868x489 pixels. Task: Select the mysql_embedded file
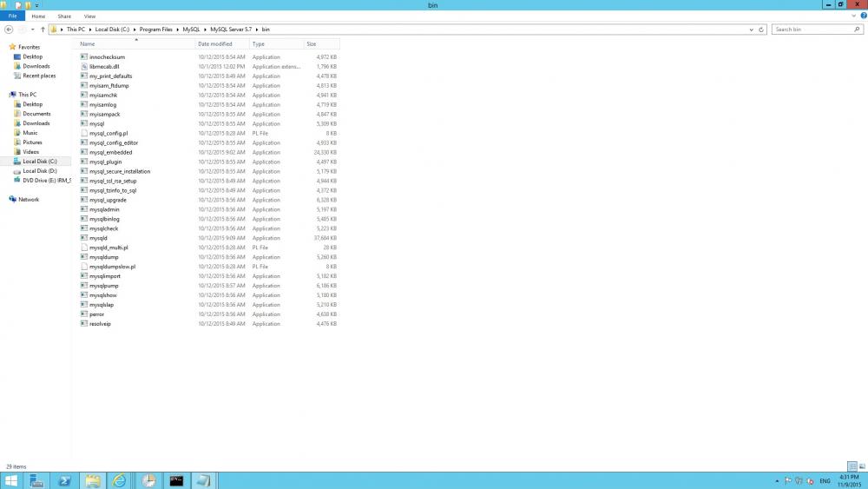[111, 152]
